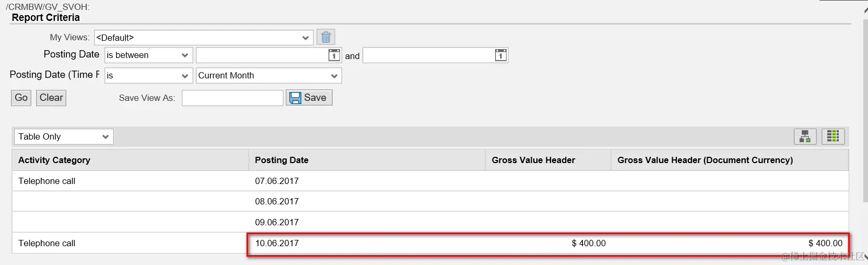
Task: Click the Save button
Action: pos(309,98)
